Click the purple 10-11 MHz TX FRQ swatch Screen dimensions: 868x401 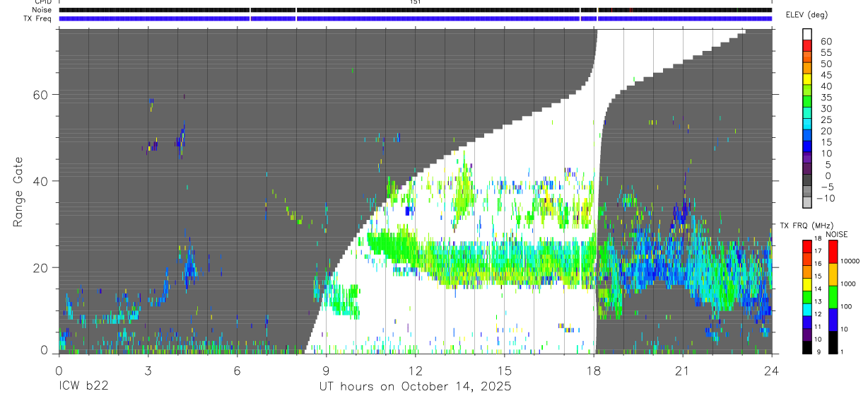tap(807, 334)
